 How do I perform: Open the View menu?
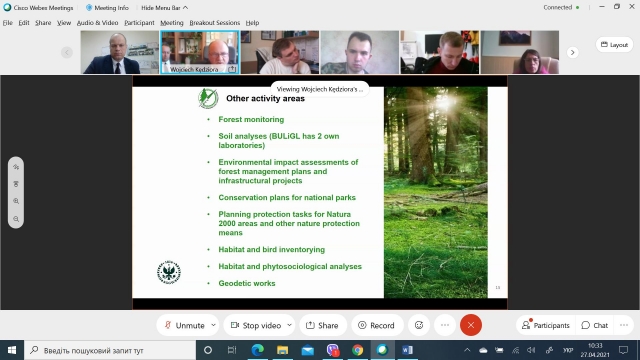(64, 23)
